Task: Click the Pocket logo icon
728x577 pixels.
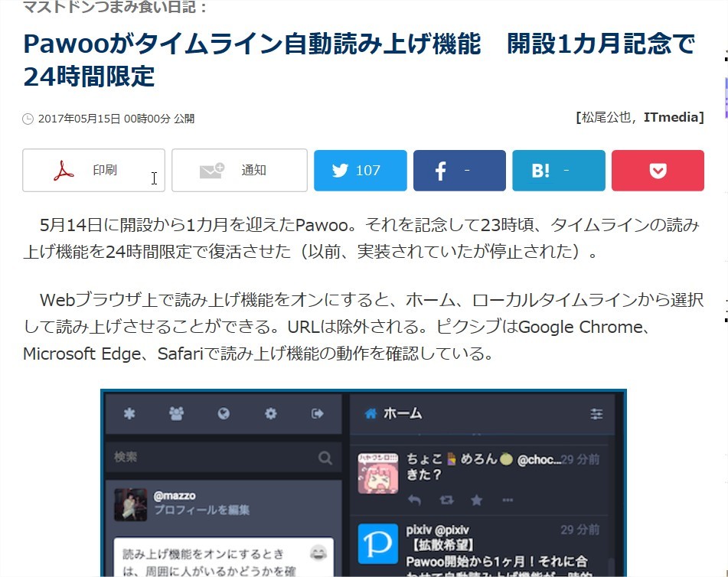Action: click(x=658, y=171)
